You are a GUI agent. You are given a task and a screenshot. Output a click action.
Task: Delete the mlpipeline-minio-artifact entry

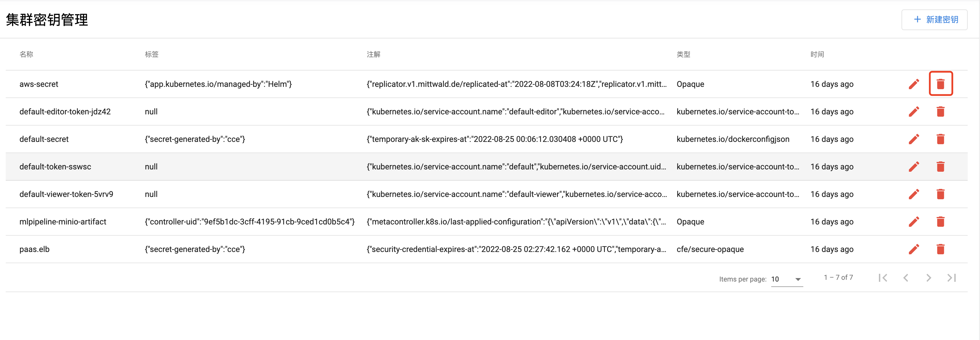940,222
